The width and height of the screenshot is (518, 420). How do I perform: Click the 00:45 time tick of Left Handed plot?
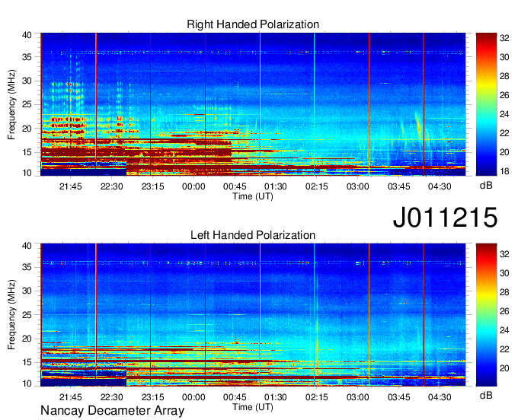pyautogui.click(x=235, y=397)
